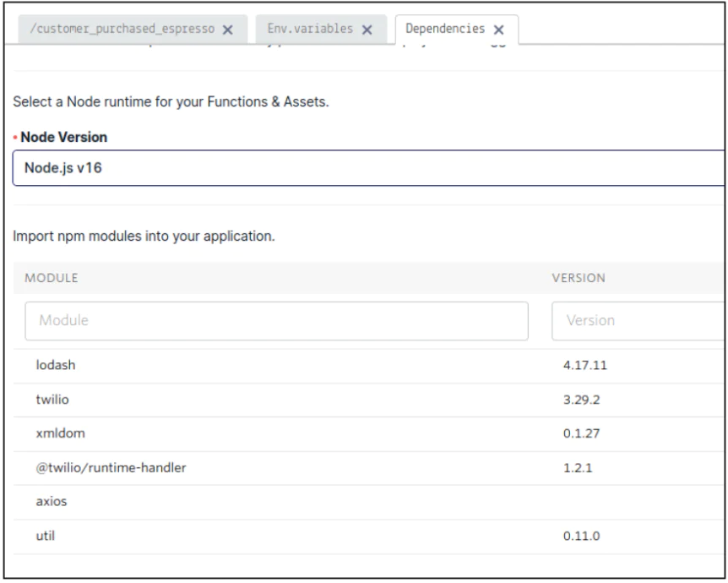
Task: Close the /customer_purchased_espresso tab
Action: point(228,30)
